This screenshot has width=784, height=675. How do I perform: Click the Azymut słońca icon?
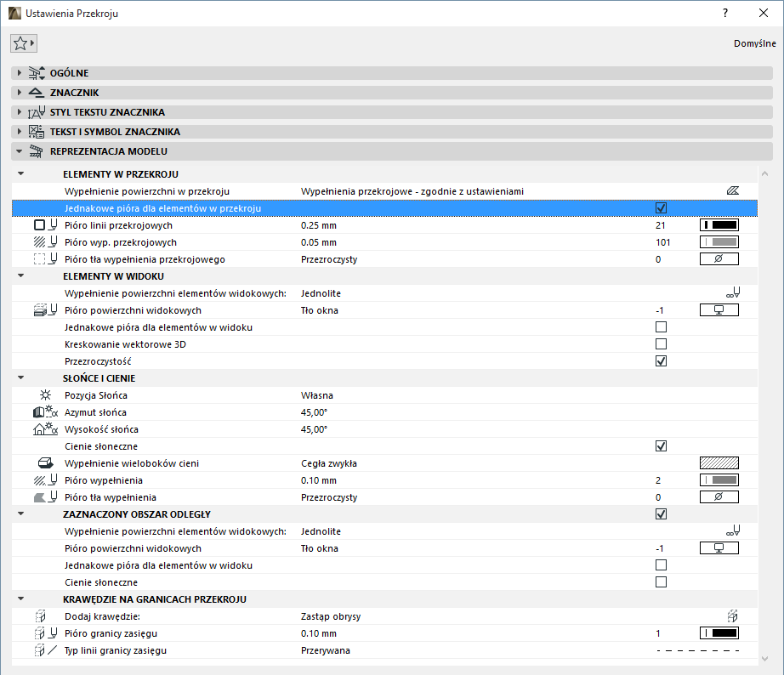pos(46,412)
